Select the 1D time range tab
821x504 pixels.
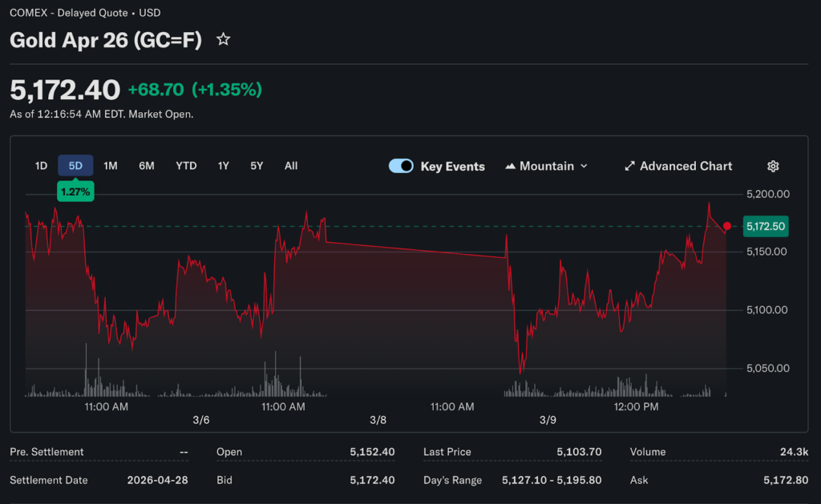(x=41, y=166)
